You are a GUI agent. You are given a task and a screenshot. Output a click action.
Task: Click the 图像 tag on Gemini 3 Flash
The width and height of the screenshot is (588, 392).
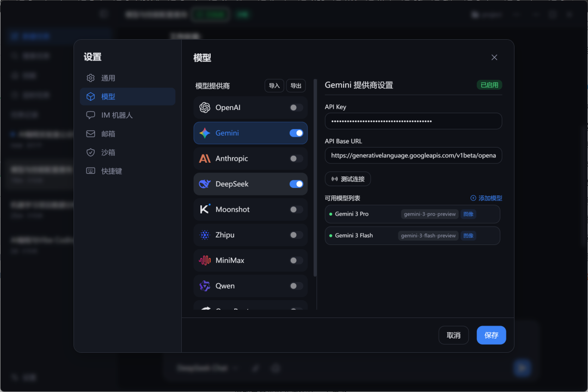click(468, 236)
